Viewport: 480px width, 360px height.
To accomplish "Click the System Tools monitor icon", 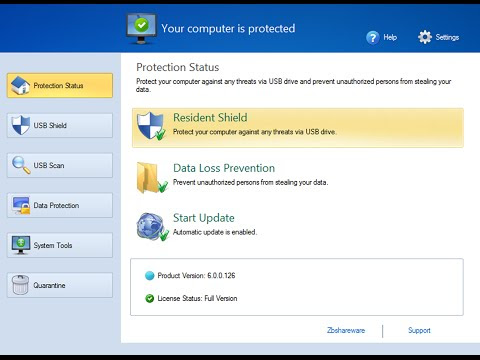I will (21, 245).
